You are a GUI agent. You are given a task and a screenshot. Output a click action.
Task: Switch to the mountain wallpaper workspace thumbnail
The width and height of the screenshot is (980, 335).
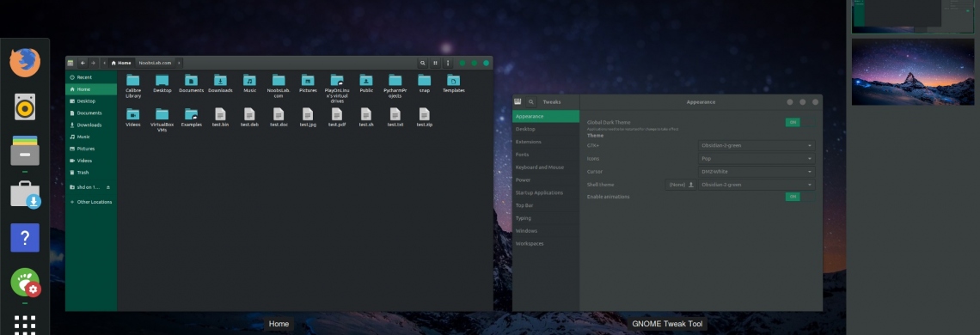912,71
